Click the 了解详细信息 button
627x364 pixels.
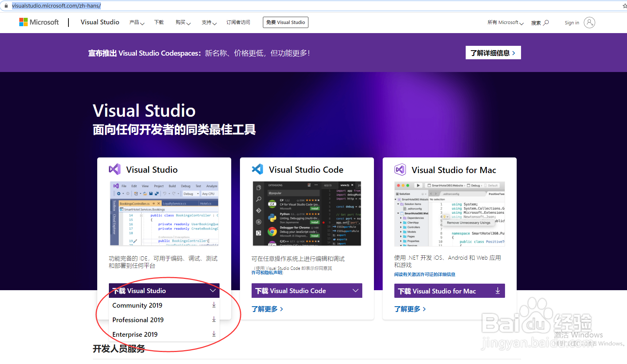[x=493, y=53]
